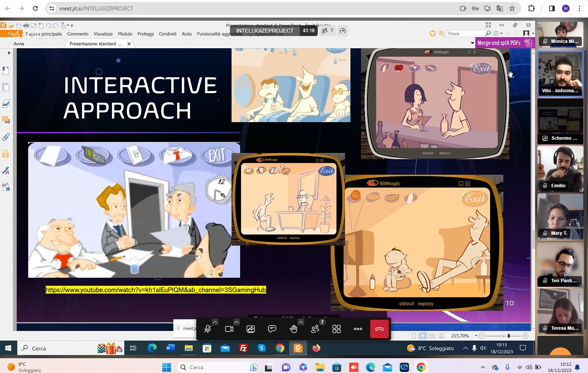The image size is (588, 373).
Task: Unmute the Jitsi microphone
Action: 208,329
